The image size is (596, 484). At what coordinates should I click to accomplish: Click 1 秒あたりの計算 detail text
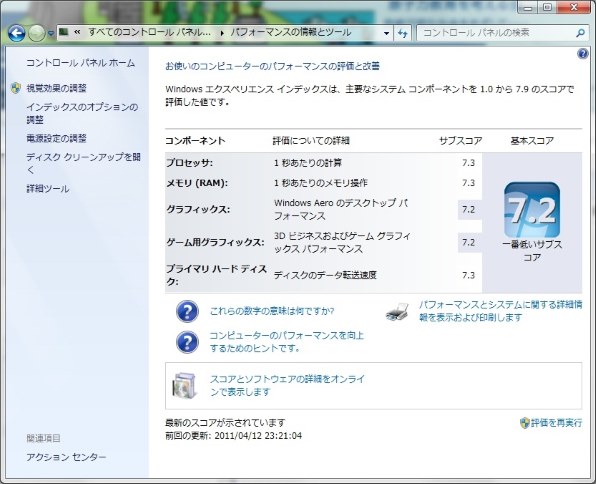pyautogui.click(x=308, y=163)
